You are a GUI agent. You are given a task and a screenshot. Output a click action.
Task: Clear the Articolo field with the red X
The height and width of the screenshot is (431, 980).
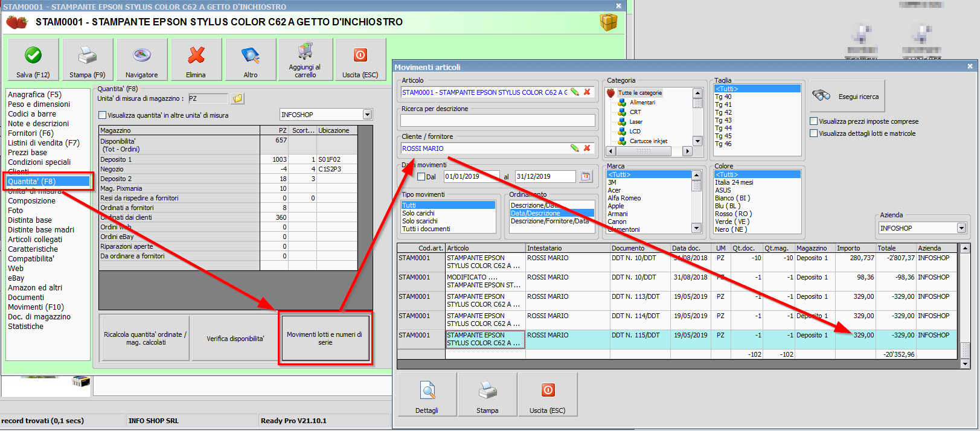point(587,92)
